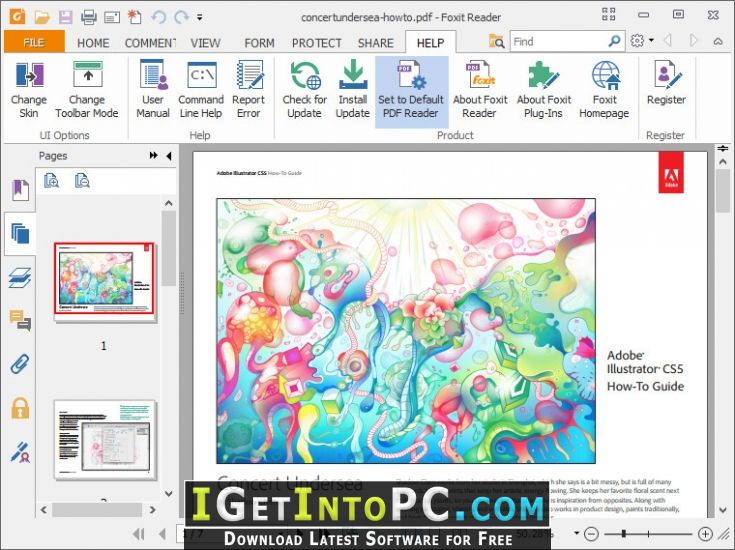This screenshot has height=550, width=735.
Task: Switch to the FORM tab
Action: (x=259, y=43)
